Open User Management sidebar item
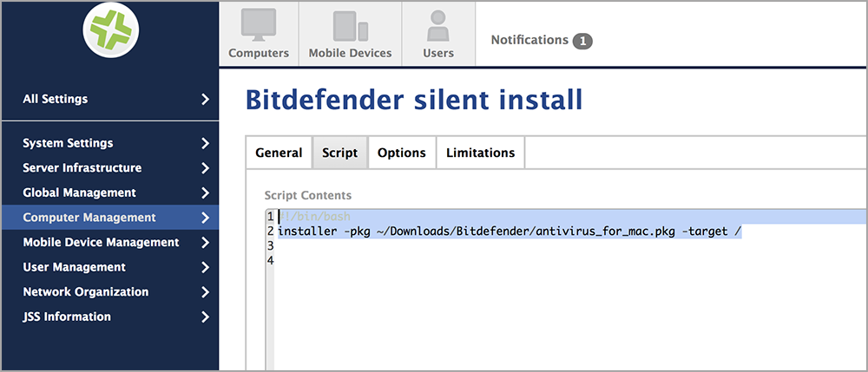This screenshot has width=868, height=372. pyautogui.click(x=110, y=267)
